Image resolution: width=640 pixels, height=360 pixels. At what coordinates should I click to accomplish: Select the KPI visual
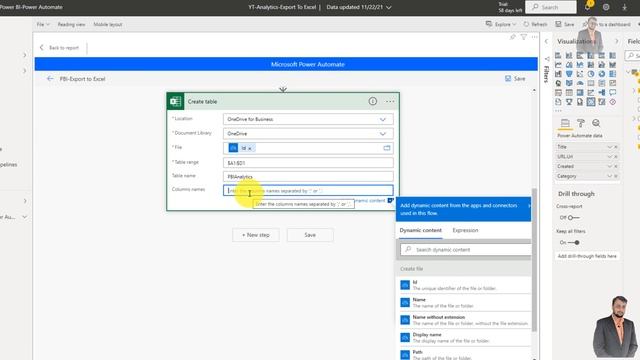[x=613, y=83]
